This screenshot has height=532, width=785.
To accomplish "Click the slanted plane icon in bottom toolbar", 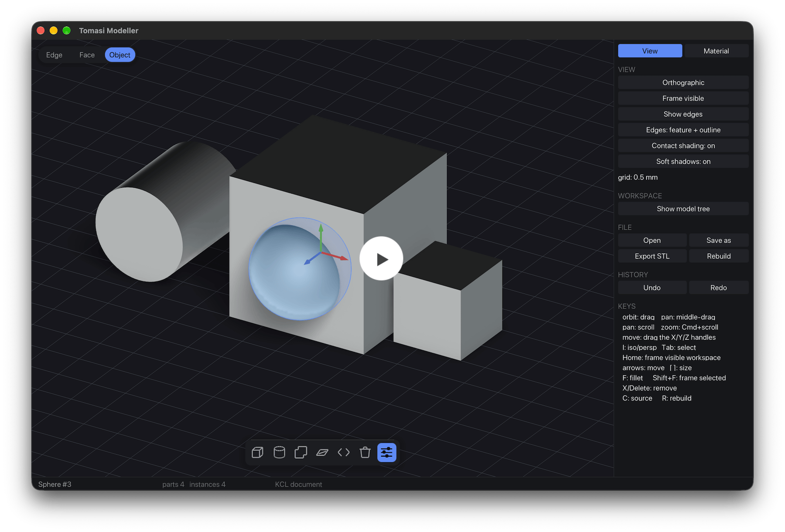I will pyautogui.click(x=322, y=452).
